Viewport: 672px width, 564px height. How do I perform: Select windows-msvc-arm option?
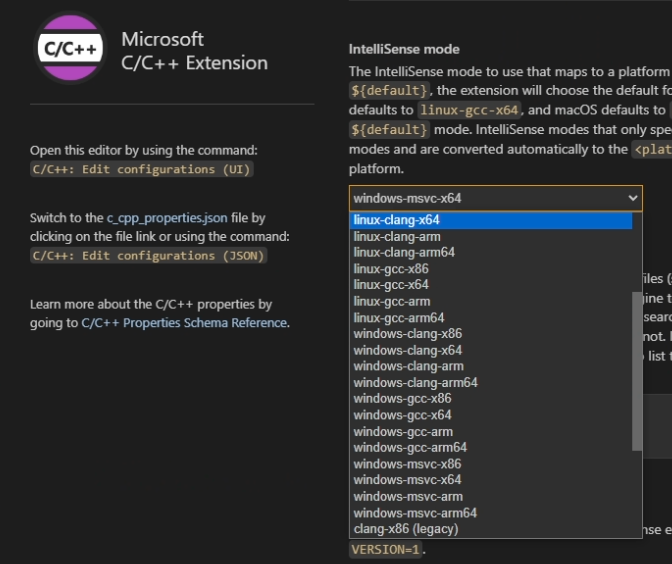click(x=491, y=497)
